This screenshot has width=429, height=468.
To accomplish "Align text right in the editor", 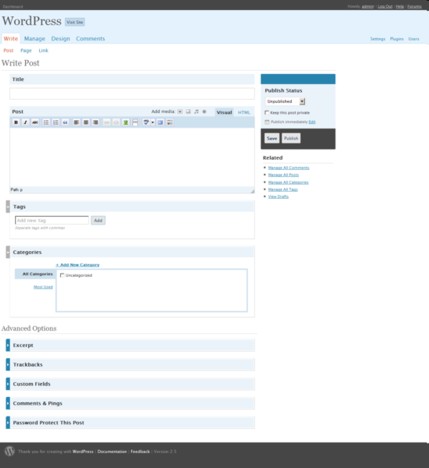I will click(96, 123).
